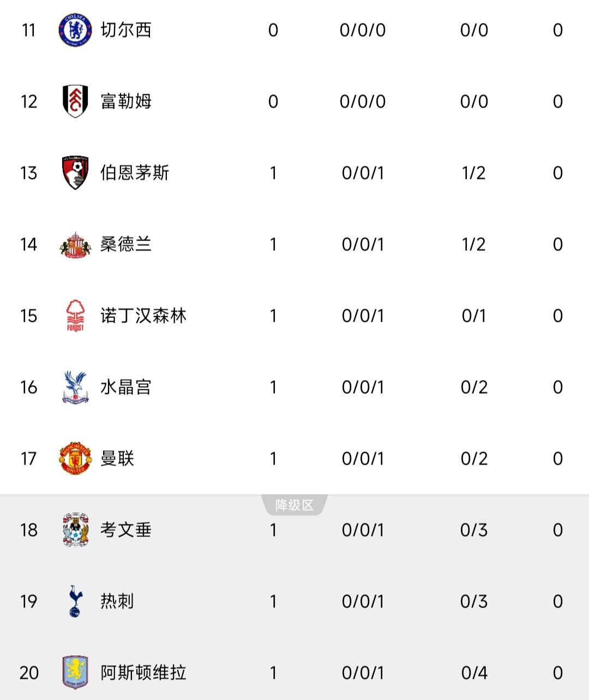Tap the Fulham club badge
This screenshot has height=700, width=589.
(x=75, y=101)
